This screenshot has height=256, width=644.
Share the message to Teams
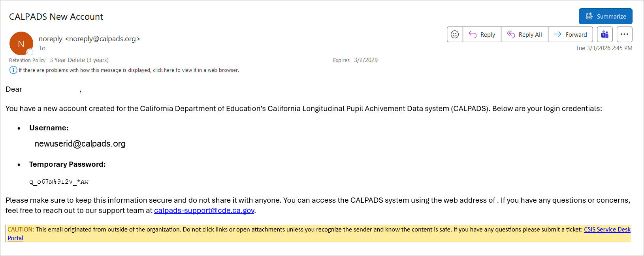604,34
